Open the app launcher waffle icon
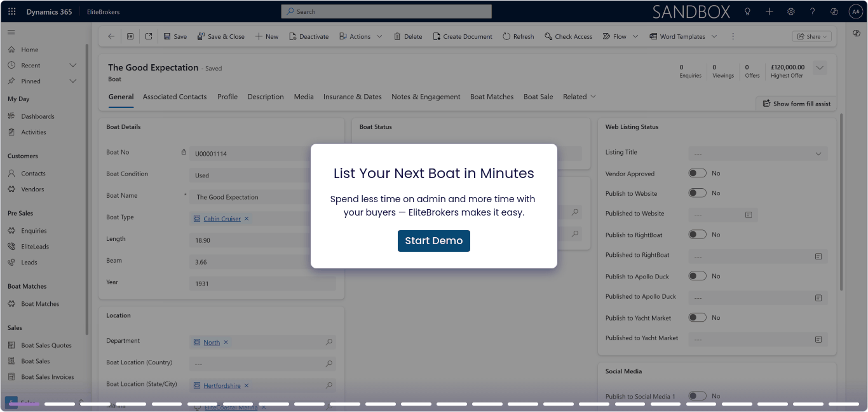Screen dimensions: 868x412 [x=11, y=11]
